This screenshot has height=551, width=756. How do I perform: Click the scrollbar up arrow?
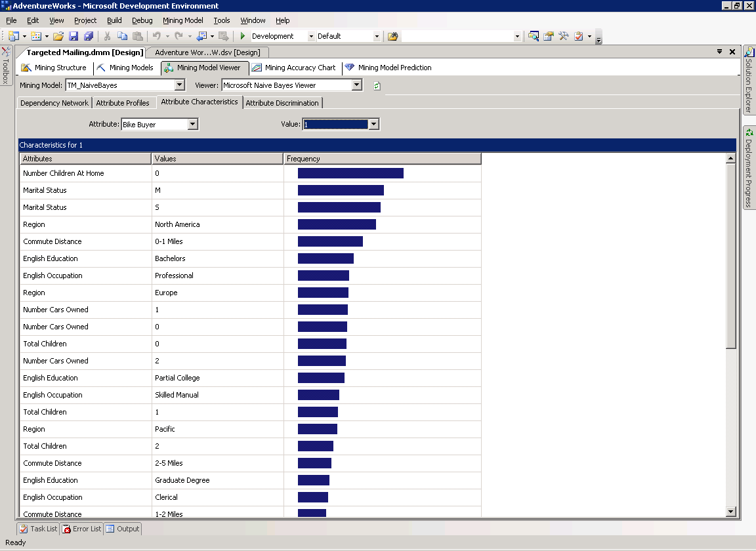pyautogui.click(x=731, y=158)
